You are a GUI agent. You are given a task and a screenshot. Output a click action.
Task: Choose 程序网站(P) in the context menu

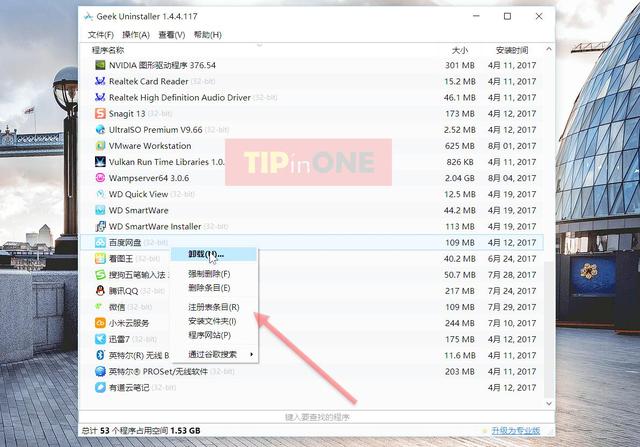tap(214, 335)
